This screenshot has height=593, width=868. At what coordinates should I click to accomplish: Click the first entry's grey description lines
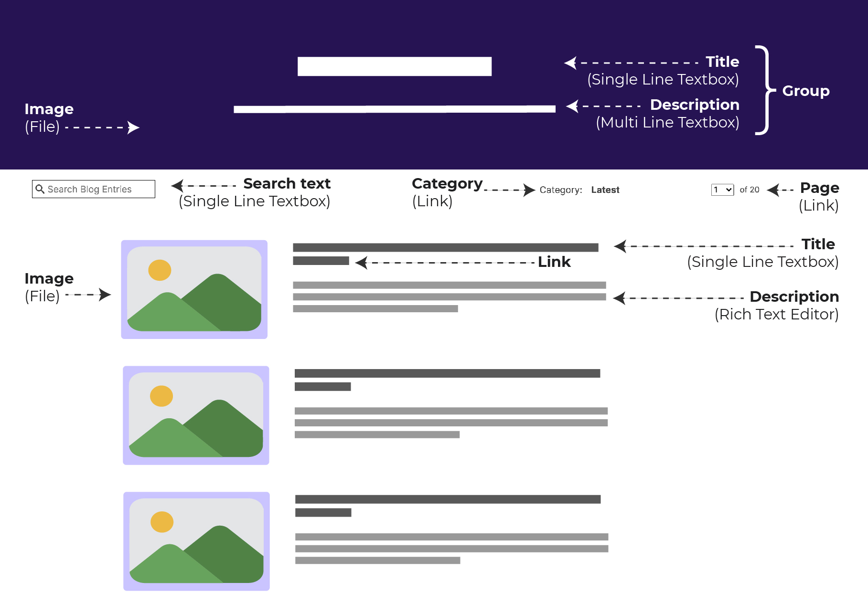[450, 297]
